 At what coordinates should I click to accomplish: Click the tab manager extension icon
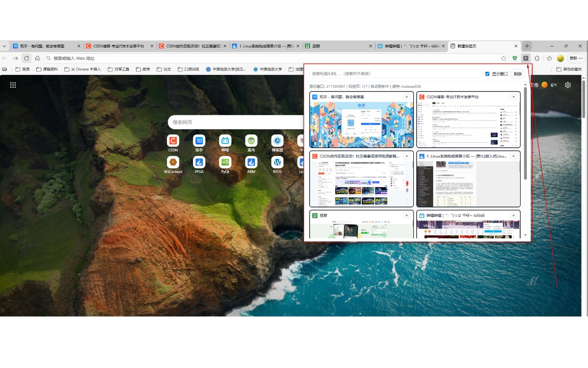coord(526,58)
